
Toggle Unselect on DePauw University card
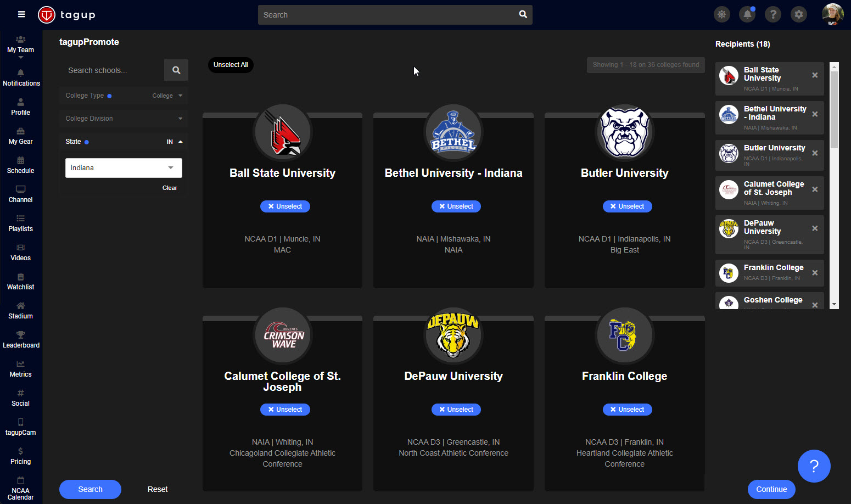pyautogui.click(x=456, y=410)
